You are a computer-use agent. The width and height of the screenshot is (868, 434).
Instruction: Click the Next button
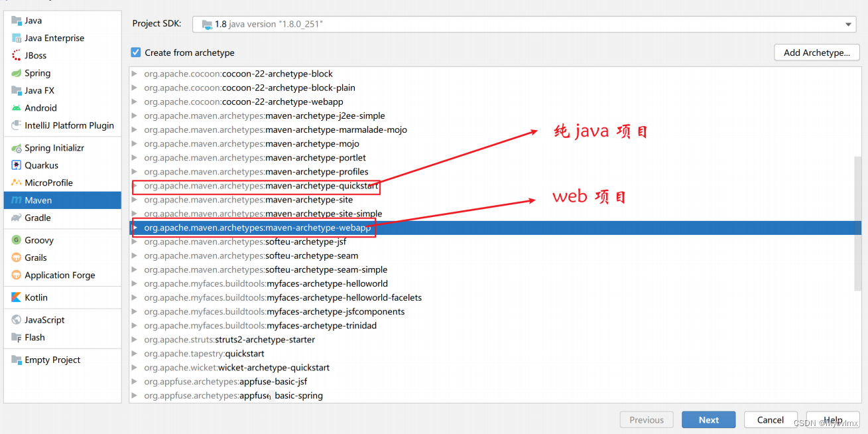(x=708, y=419)
